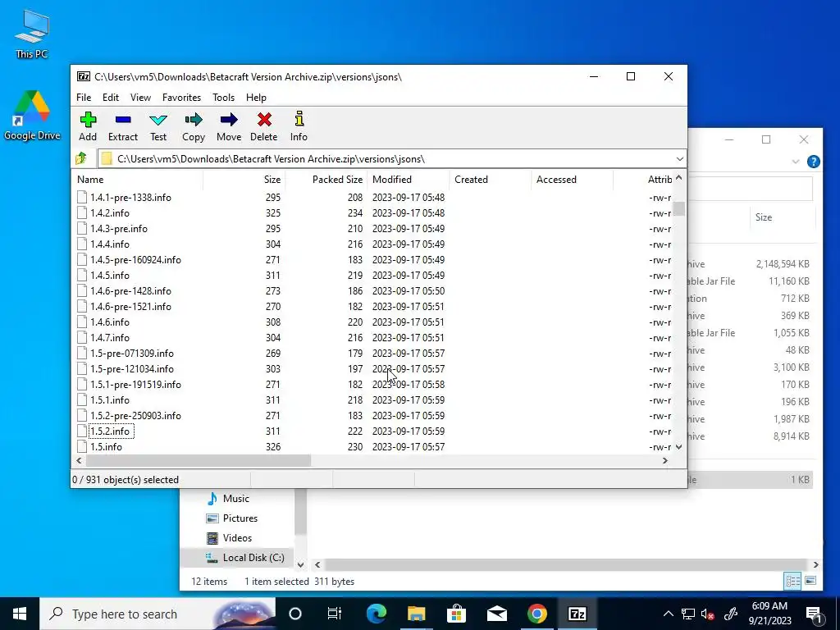Select the 1.4.5-pre-160924.info file
The image size is (840, 630).
point(135,259)
